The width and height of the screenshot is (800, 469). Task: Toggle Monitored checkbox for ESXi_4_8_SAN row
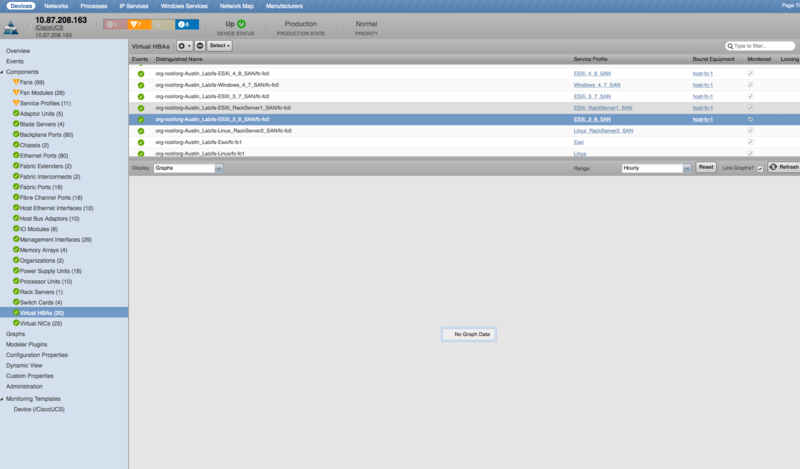750,73
